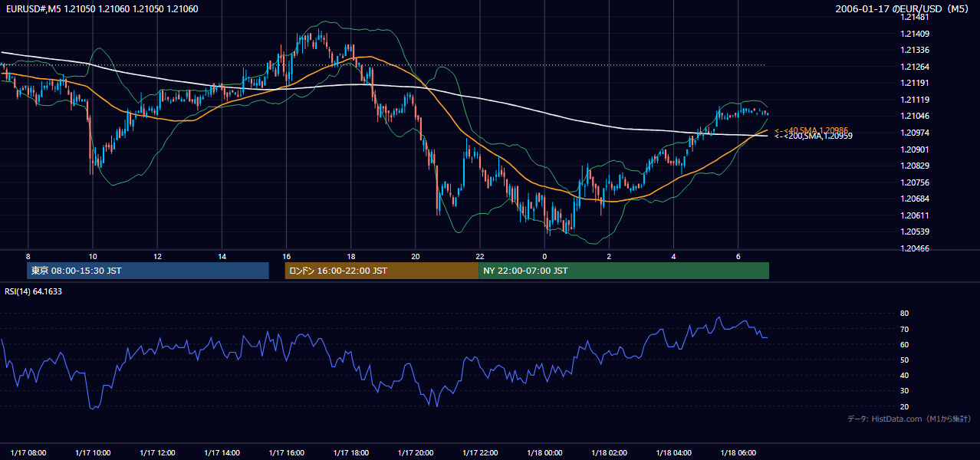Click price axis label 1.20611
Image resolution: width=980 pixels, height=460 pixels.
coord(916,215)
